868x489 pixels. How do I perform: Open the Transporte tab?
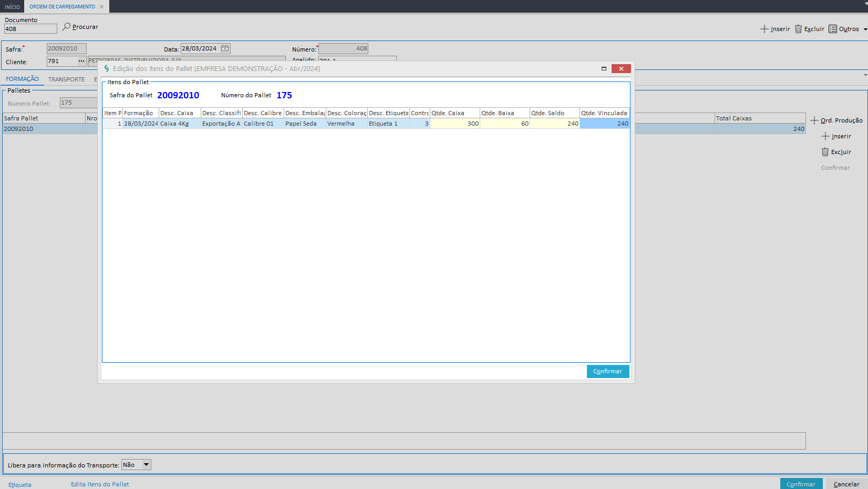pos(66,79)
